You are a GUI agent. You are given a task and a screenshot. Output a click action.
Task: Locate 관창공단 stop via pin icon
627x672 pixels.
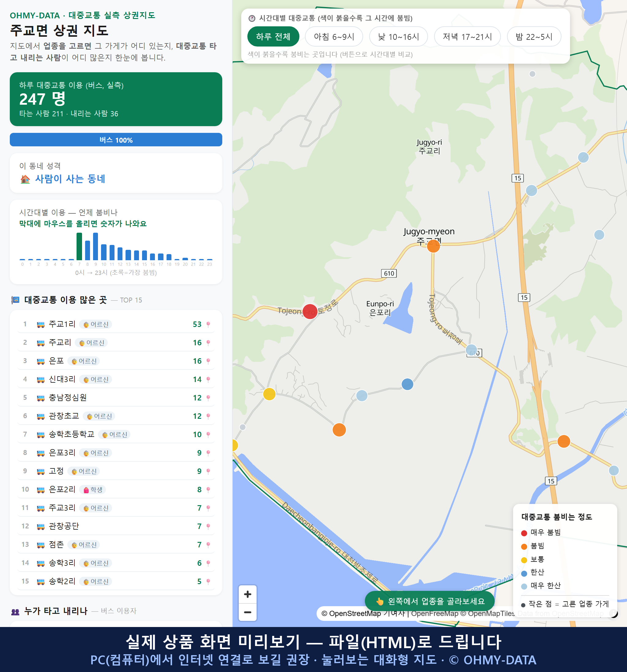pyautogui.click(x=208, y=526)
